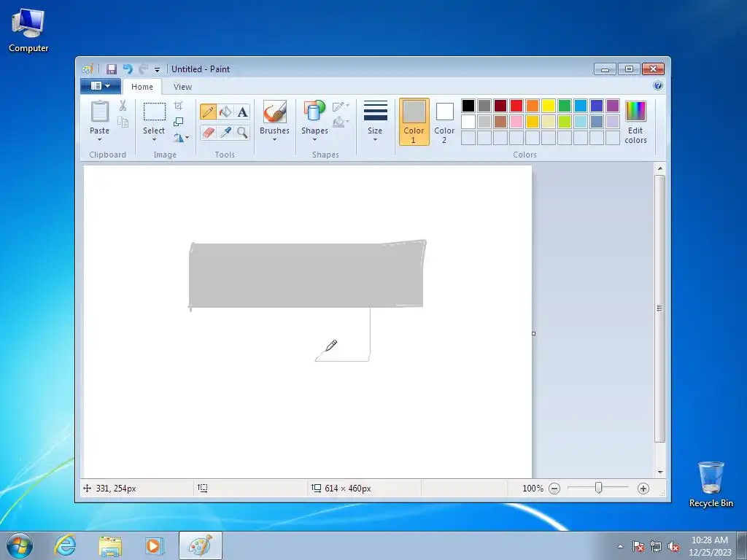The height and width of the screenshot is (560, 747).
Task: Click the Paint taskbar button
Action: point(201,545)
